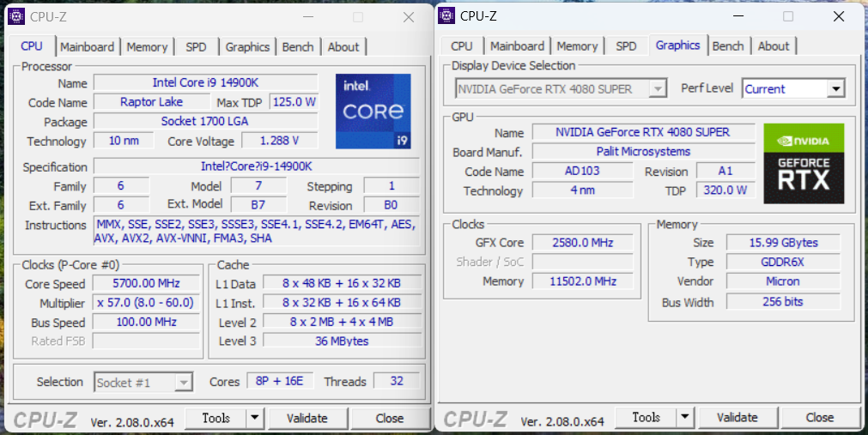Switch to Graphics tab in left CPU-Z window
Image resolution: width=868 pixels, height=435 pixels.
[247, 47]
